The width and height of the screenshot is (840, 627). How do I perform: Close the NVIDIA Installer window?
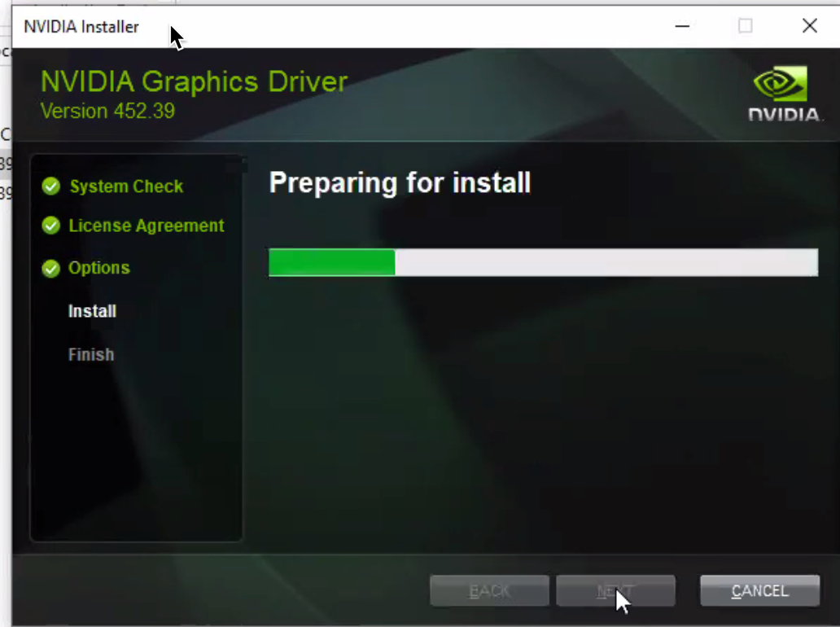click(x=809, y=26)
